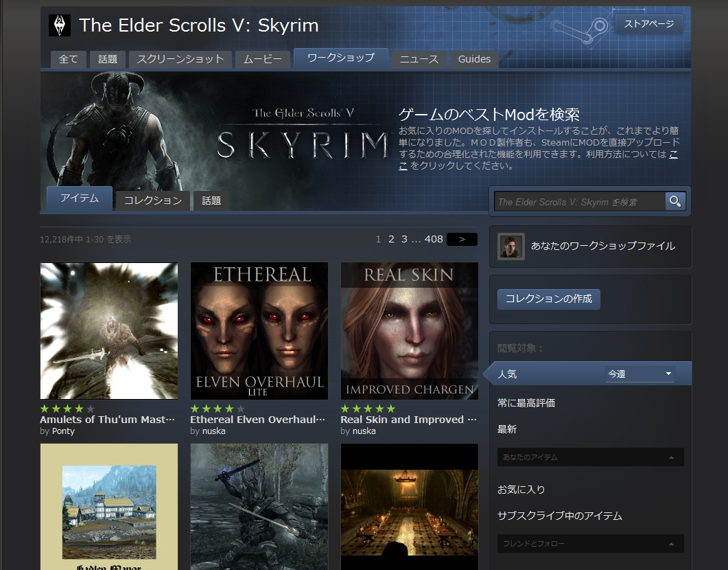Click the Ethereal Elven Overhaul… title
Screen dimensions: 728x570
click(x=258, y=420)
